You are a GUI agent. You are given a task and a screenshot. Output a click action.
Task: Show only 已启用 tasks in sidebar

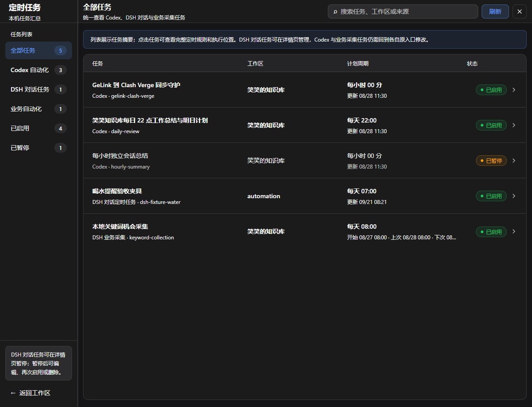tap(38, 128)
